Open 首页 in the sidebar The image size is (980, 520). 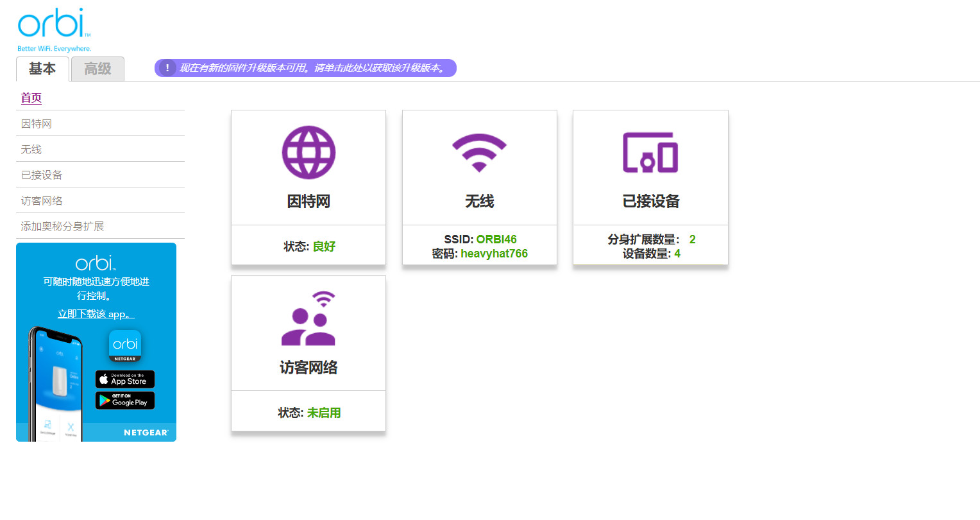pos(32,98)
